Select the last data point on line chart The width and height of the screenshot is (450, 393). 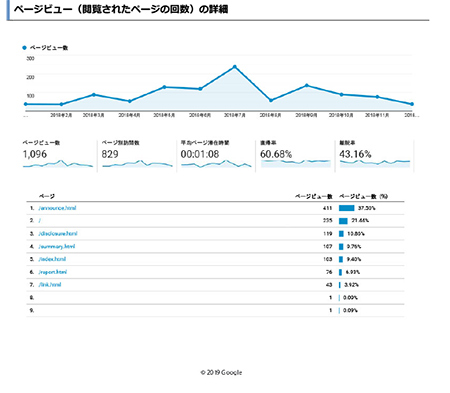pyautogui.click(x=412, y=104)
